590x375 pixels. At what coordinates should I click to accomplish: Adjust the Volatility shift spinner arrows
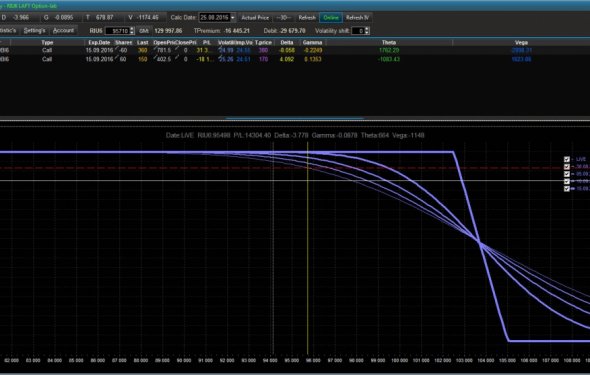point(367,31)
